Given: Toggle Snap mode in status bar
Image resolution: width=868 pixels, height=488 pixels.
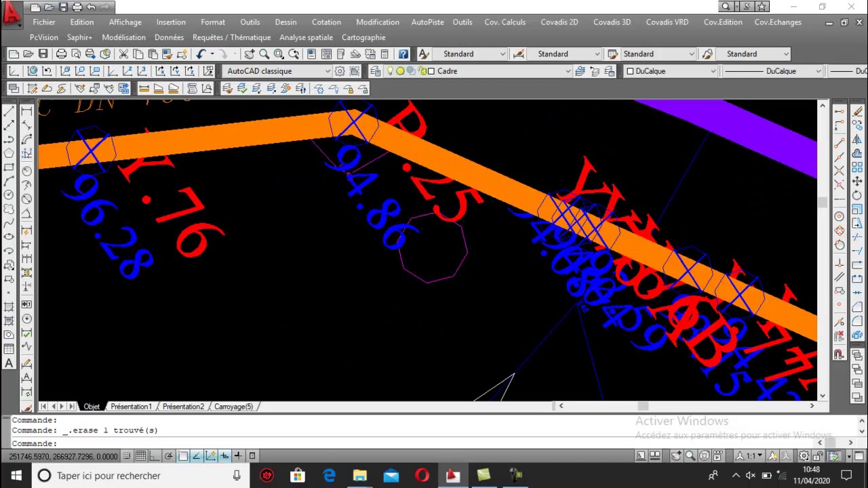Looking at the screenshot, I should (x=127, y=455).
